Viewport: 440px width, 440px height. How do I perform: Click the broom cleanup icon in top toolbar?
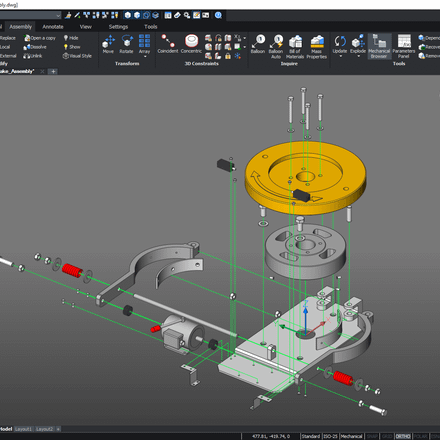tap(68, 15)
